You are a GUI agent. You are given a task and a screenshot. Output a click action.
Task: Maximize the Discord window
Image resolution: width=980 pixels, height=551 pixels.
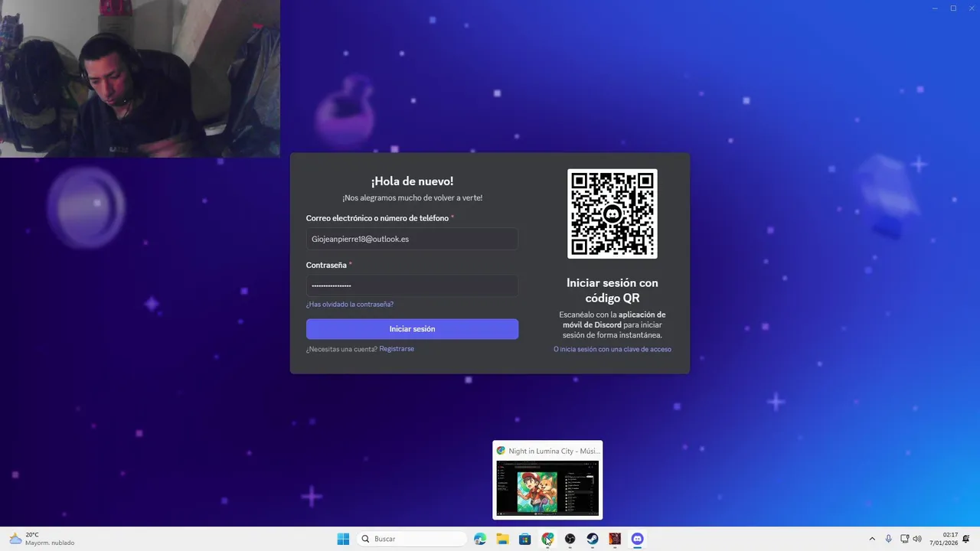click(953, 8)
